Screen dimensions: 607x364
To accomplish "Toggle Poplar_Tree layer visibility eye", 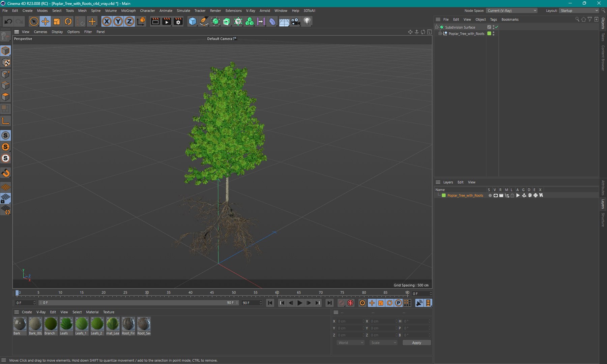I will click(x=495, y=195).
